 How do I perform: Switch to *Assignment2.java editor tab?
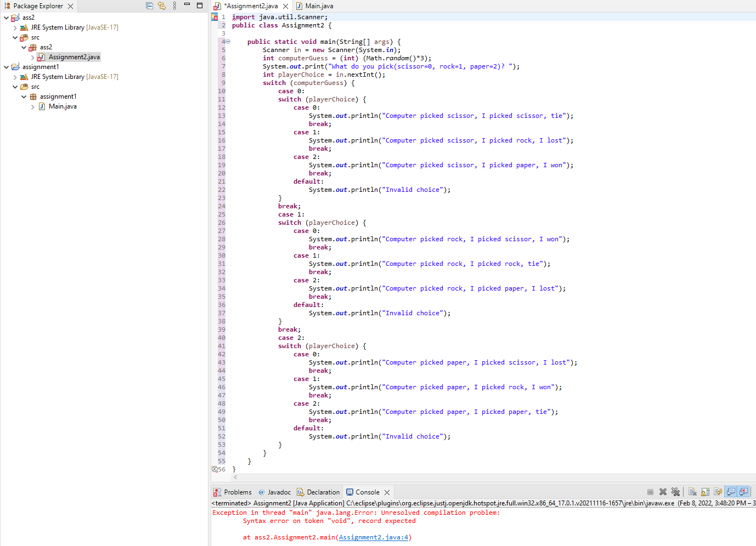tap(251, 6)
